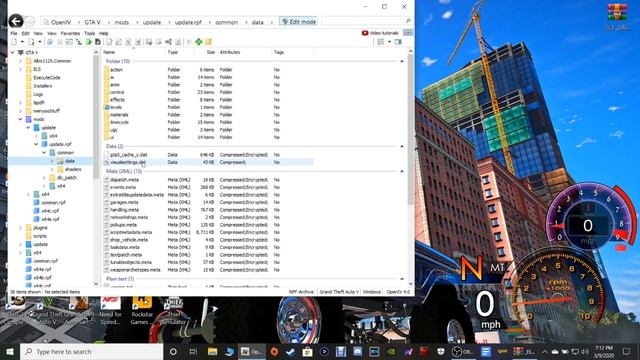This screenshot has width=640, height=360.
Task: Click the taskbar search box
Action: 91,351
